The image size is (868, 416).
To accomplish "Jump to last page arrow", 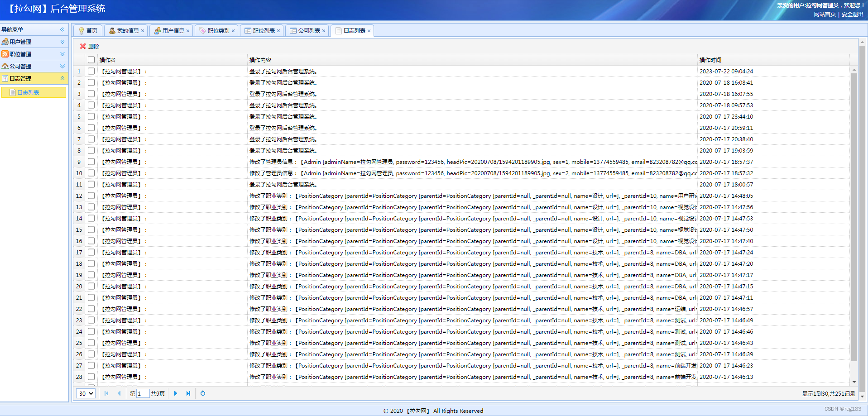I will pos(188,393).
